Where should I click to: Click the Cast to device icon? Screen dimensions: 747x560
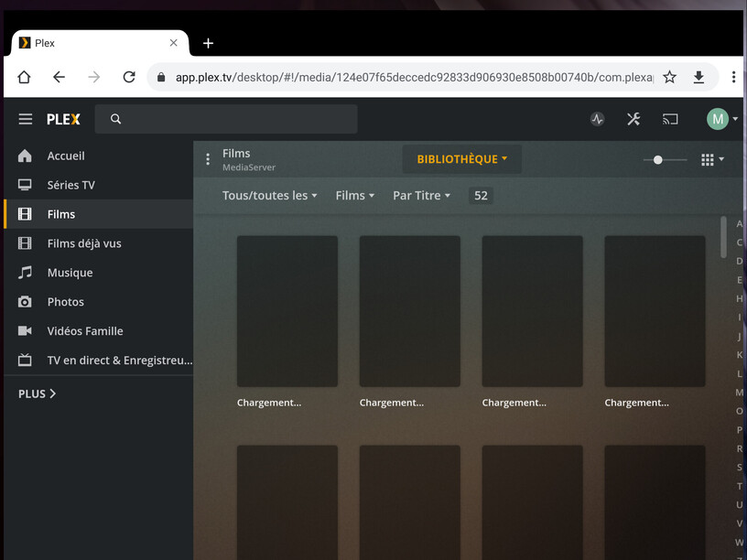[x=670, y=119]
